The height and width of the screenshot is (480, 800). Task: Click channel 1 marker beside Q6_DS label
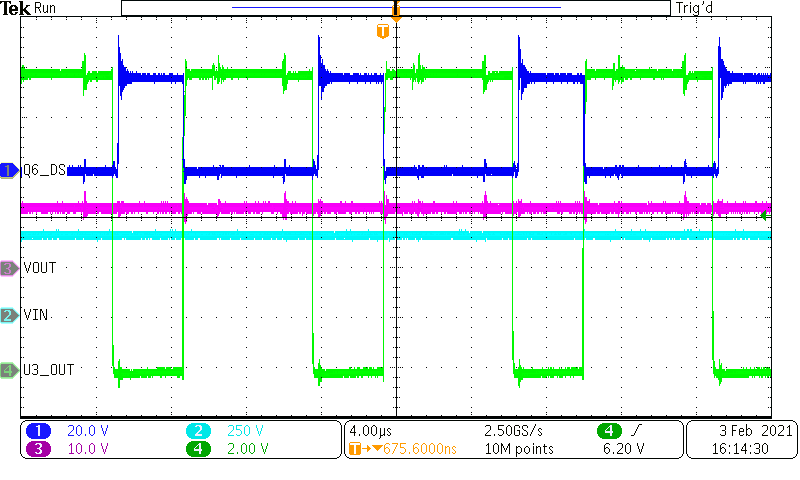click(x=9, y=171)
